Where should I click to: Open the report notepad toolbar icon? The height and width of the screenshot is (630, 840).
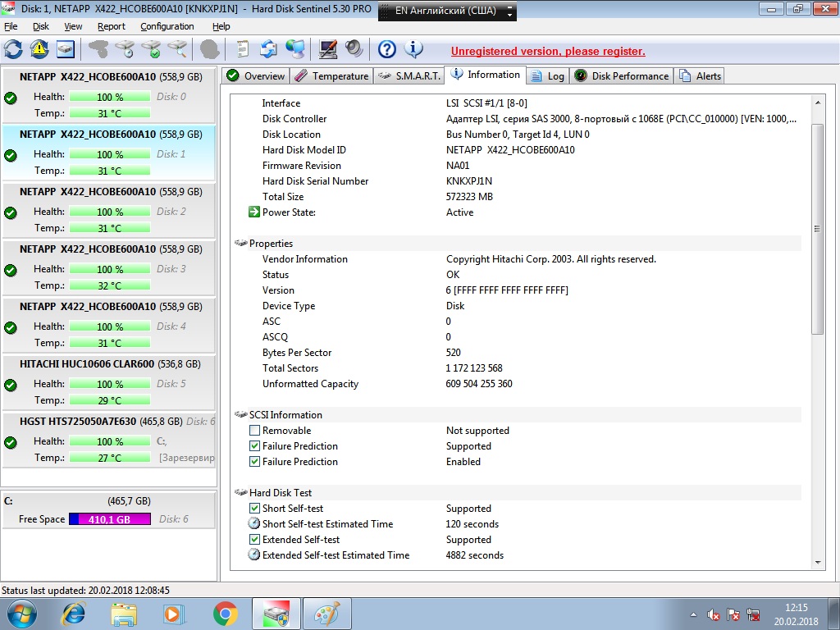click(x=243, y=49)
